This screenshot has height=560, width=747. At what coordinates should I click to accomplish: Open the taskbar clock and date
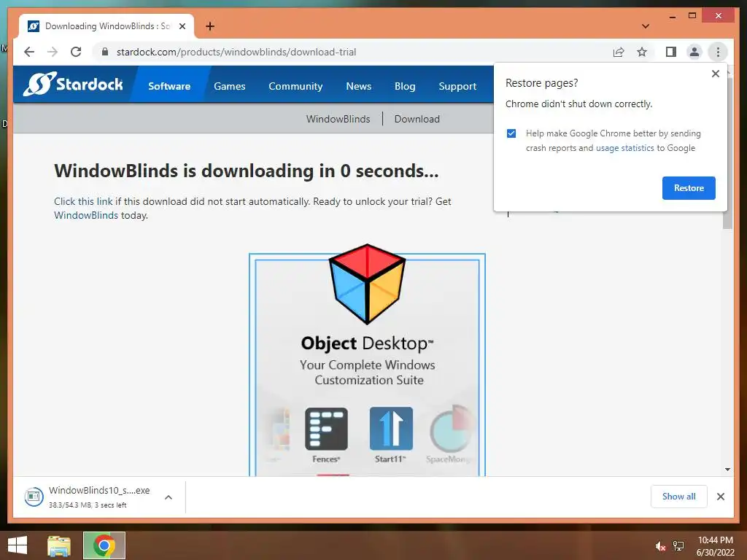click(x=715, y=546)
